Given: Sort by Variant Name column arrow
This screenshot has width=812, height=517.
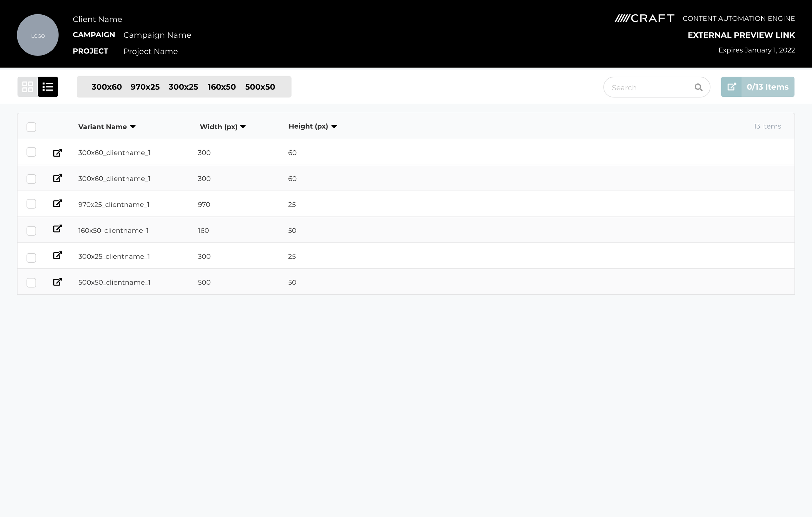Looking at the screenshot, I should pyautogui.click(x=133, y=126).
